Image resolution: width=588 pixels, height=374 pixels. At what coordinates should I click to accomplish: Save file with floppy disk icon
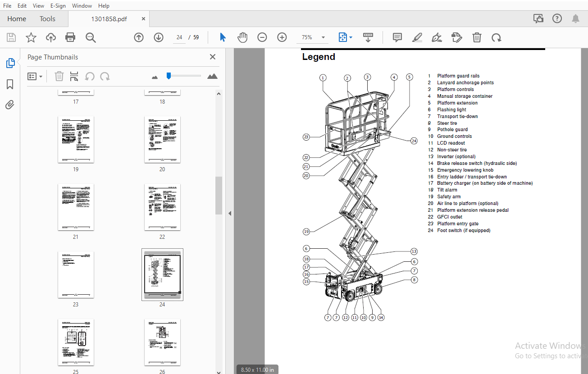point(11,37)
